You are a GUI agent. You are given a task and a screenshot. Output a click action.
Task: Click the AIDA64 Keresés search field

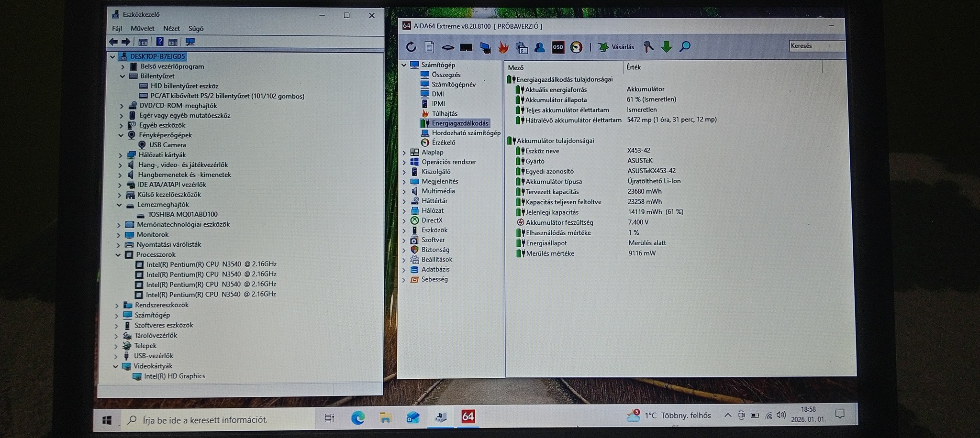817,46
